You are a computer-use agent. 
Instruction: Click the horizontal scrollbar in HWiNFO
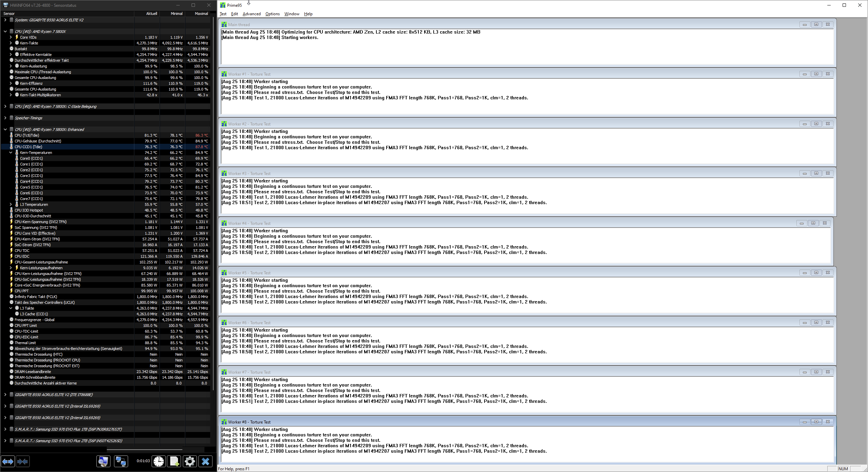coord(145,450)
